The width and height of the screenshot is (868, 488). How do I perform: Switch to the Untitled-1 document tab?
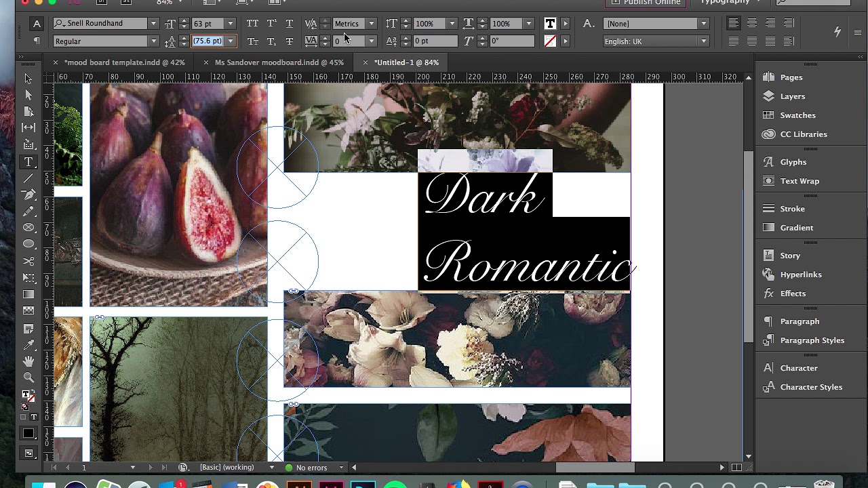[x=406, y=62]
